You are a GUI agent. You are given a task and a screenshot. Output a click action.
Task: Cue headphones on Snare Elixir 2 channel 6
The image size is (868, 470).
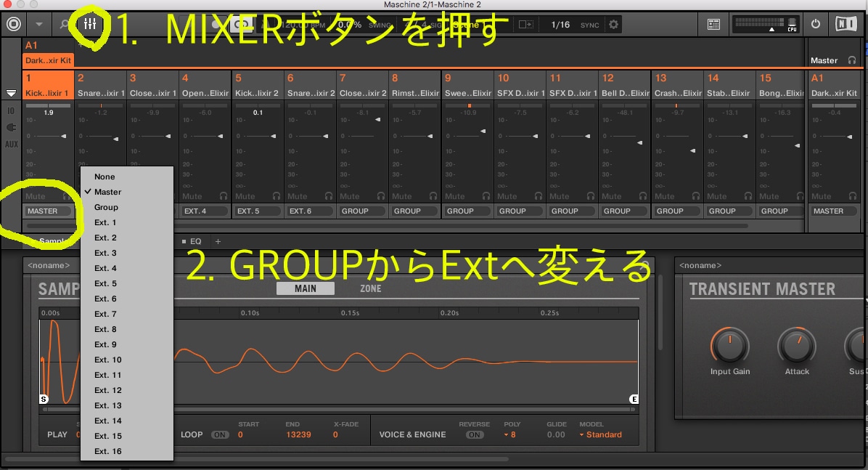pos(329,196)
